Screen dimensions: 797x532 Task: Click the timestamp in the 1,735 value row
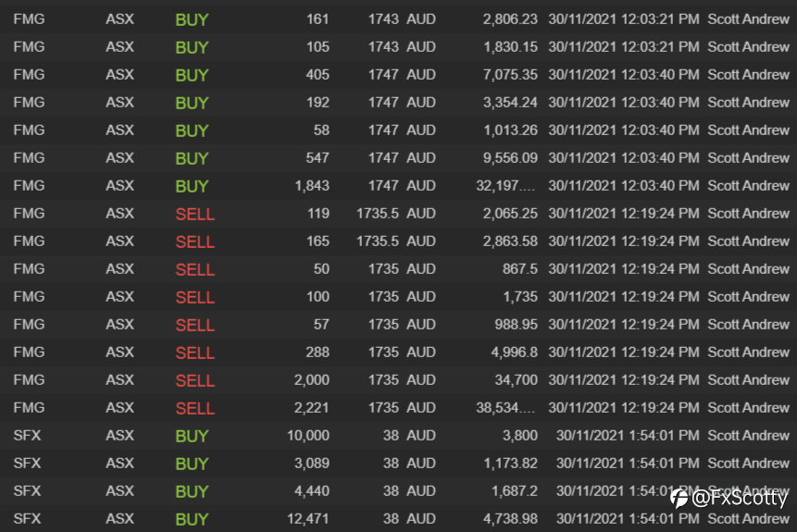624,297
